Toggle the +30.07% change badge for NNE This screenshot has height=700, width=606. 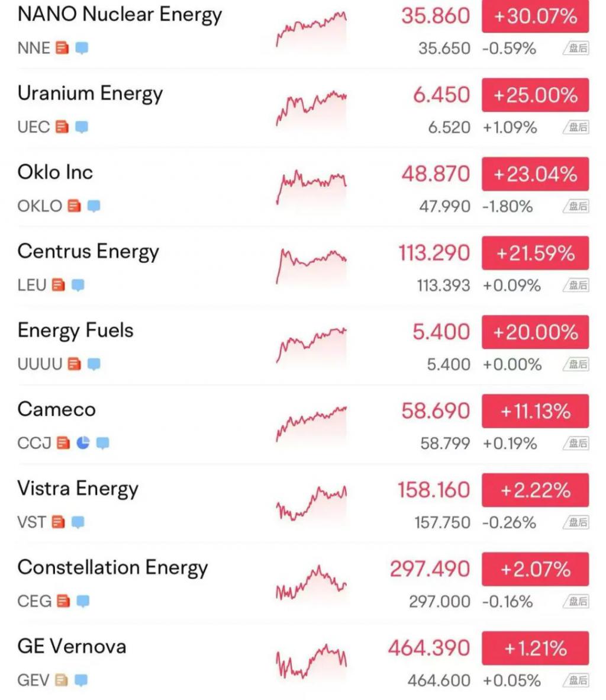tap(535, 17)
